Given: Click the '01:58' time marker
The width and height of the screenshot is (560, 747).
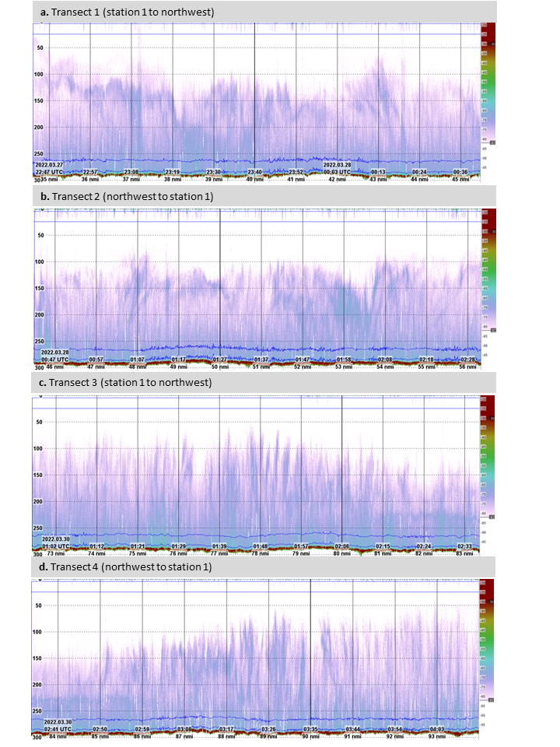Looking at the screenshot, I should pyautogui.click(x=344, y=359).
